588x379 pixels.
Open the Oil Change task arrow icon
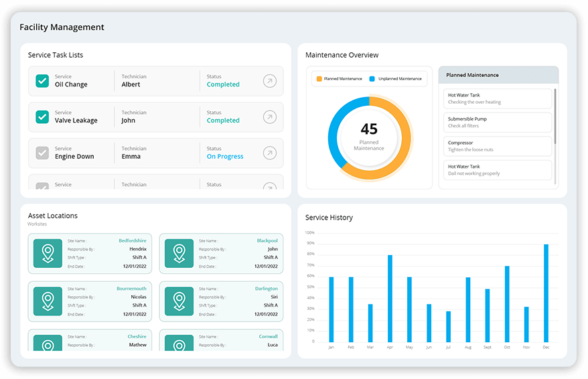[x=269, y=81]
